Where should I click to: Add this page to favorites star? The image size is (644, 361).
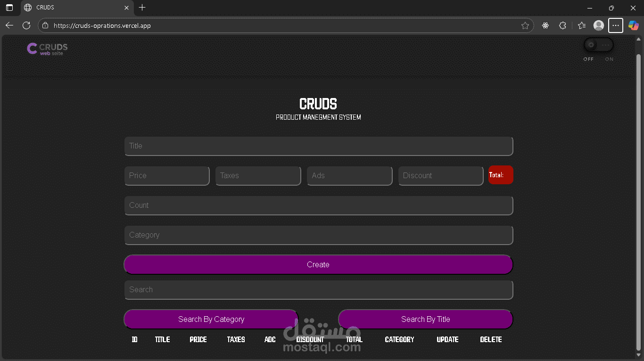[525, 25]
